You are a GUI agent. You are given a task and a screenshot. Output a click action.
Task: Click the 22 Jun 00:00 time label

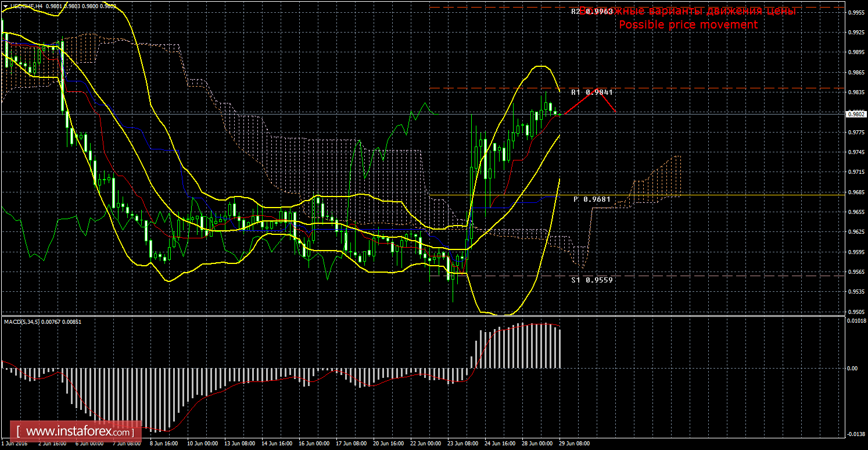pos(426,443)
